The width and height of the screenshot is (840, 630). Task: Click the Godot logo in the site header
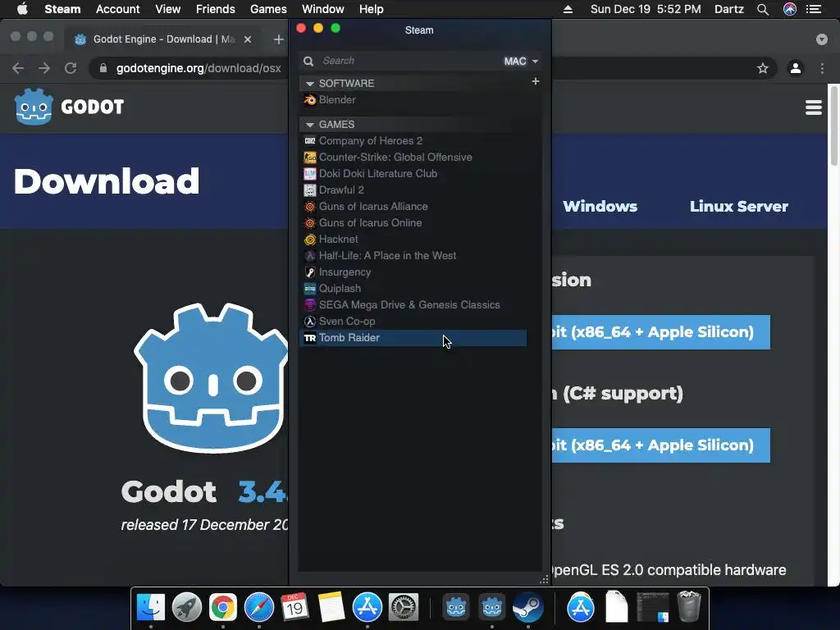[x=69, y=107]
